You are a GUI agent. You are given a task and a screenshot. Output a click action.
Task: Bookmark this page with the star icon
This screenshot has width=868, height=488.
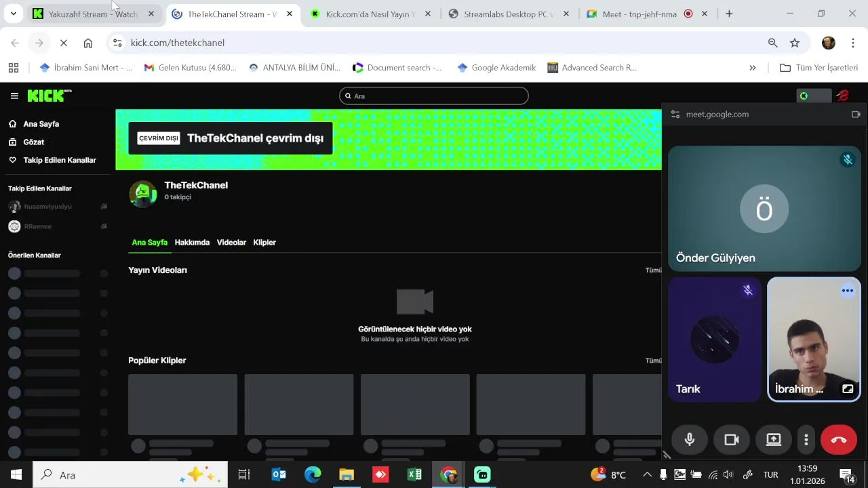pyautogui.click(x=795, y=43)
